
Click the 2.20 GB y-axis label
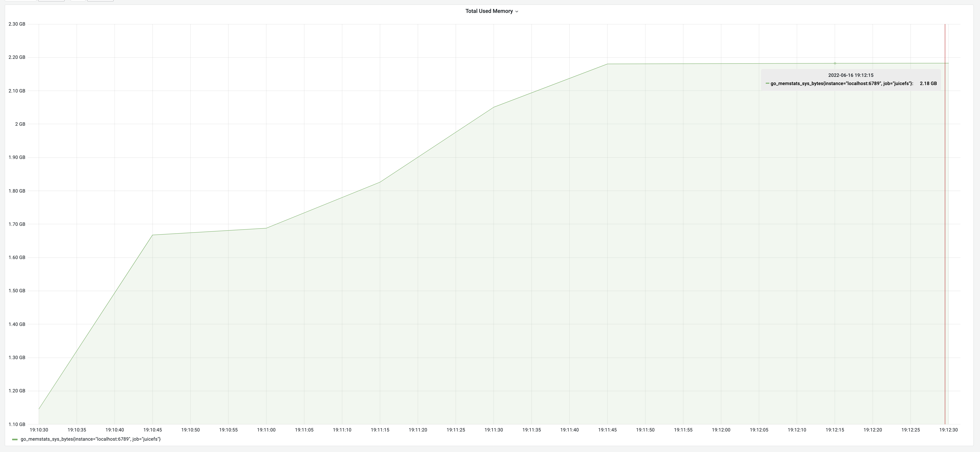coord(17,57)
